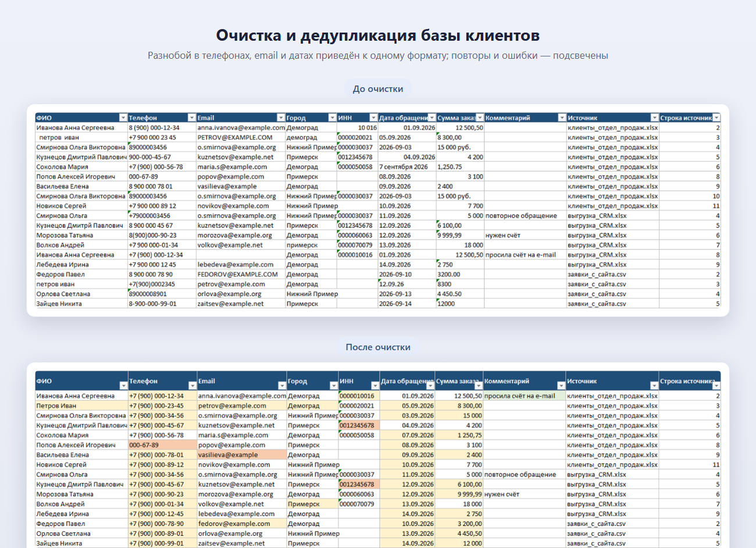The width and height of the screenshot is (756, 548).
Task: Open Источник filter arrow in the После очистки table
Action: point(654,386)
